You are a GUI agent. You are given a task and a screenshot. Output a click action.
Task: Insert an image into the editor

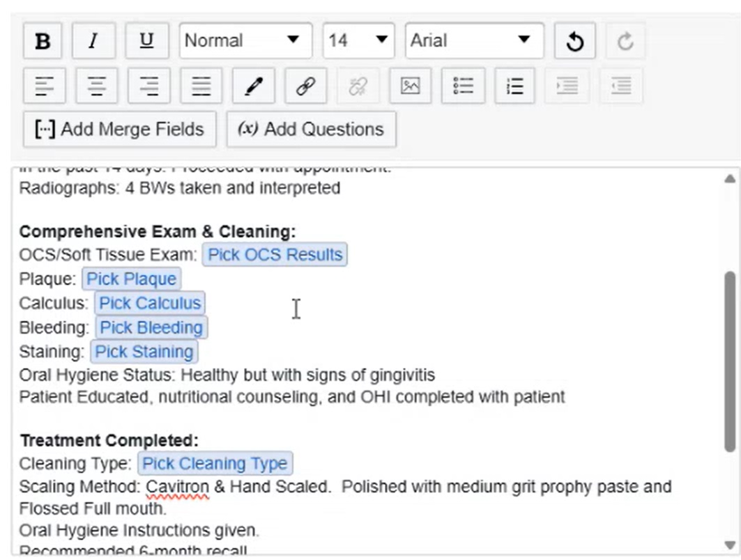[410, 86]
